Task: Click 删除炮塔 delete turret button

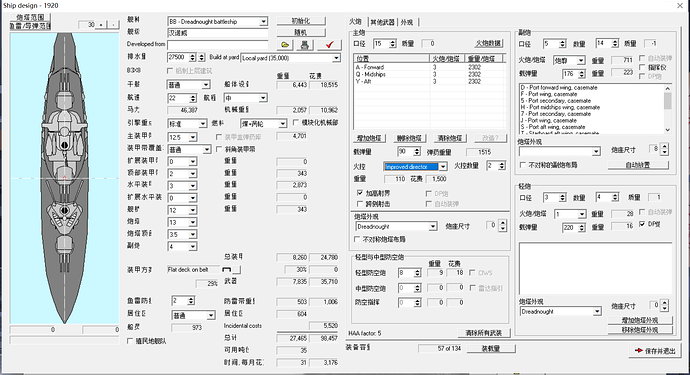Action: (409, 138)
